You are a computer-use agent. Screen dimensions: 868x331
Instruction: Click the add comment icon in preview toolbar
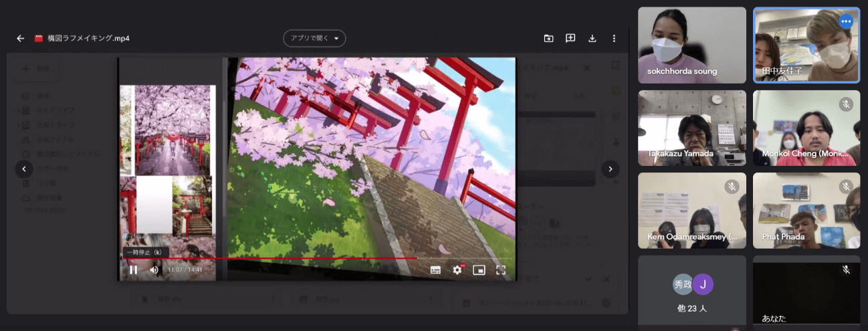[x=570, y=38]
